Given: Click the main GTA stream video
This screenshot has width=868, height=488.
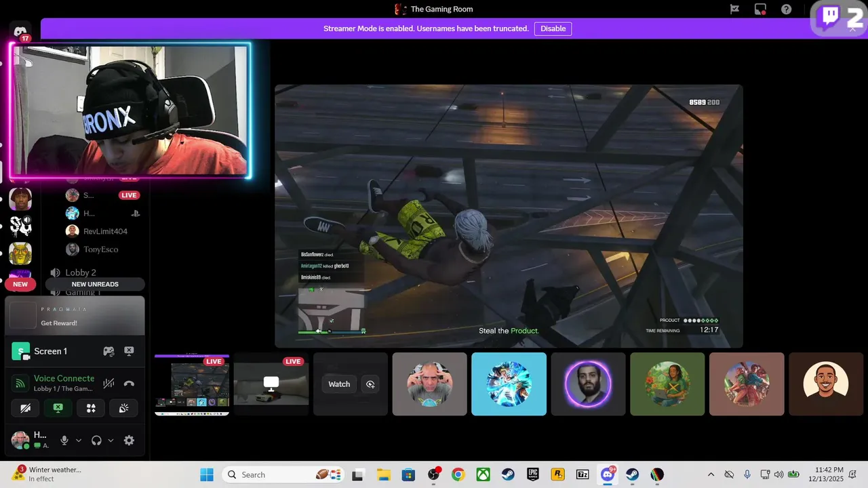Looking at the screenshot, I should point(509,216).
